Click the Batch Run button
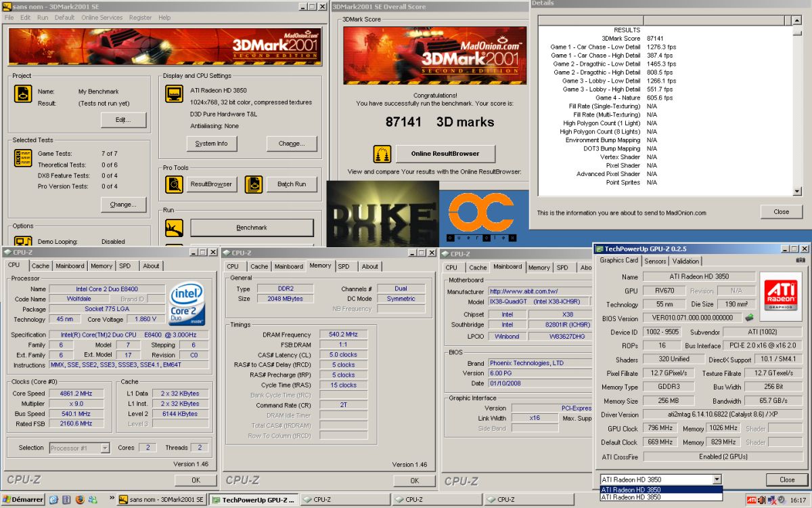This screenshot has height=508, width=812. tap(291, 184)
